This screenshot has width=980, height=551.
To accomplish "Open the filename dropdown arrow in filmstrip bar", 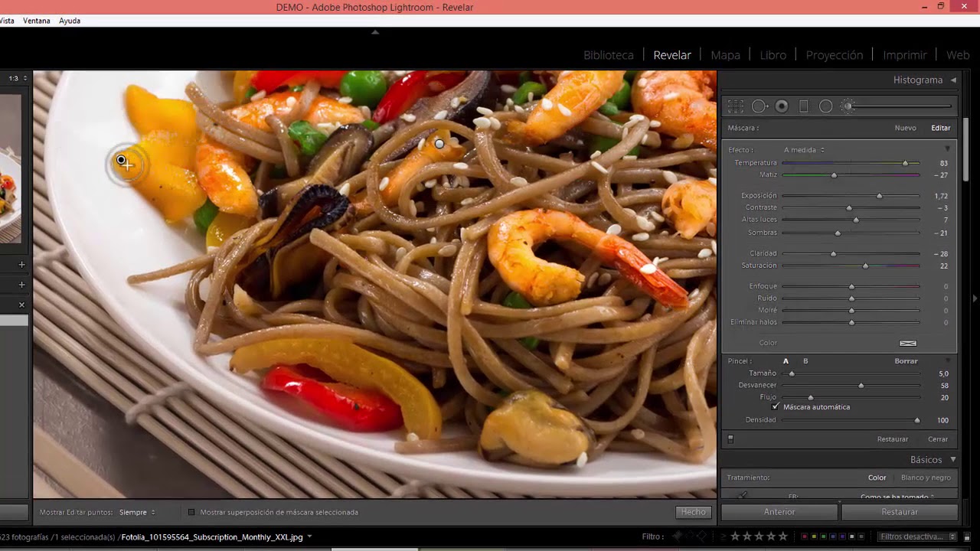I will [x=309, y=536].
